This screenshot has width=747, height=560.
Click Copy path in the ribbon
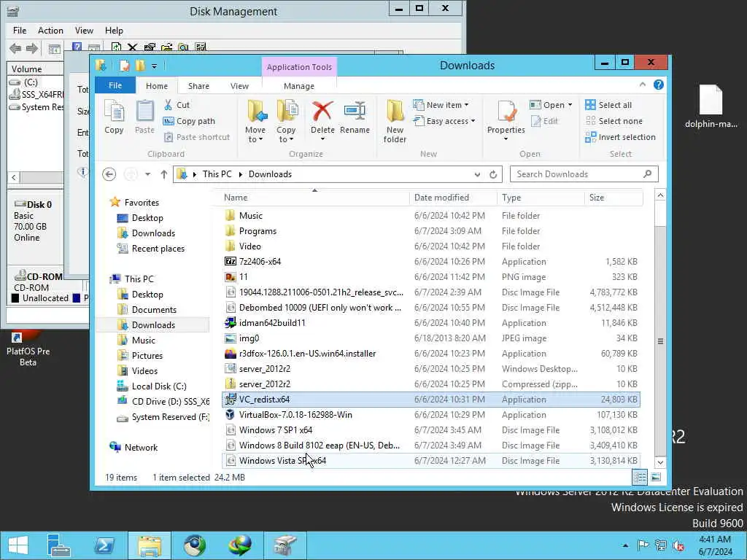[189, 121]
